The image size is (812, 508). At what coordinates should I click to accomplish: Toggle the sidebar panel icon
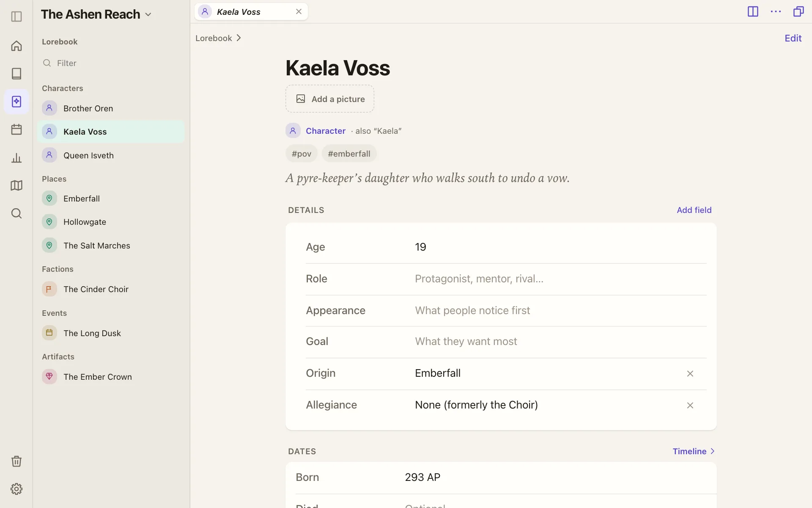(16, 17)
